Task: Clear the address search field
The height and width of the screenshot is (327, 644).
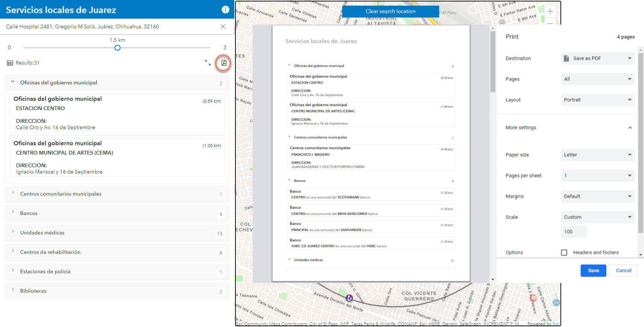Action: 223,27
